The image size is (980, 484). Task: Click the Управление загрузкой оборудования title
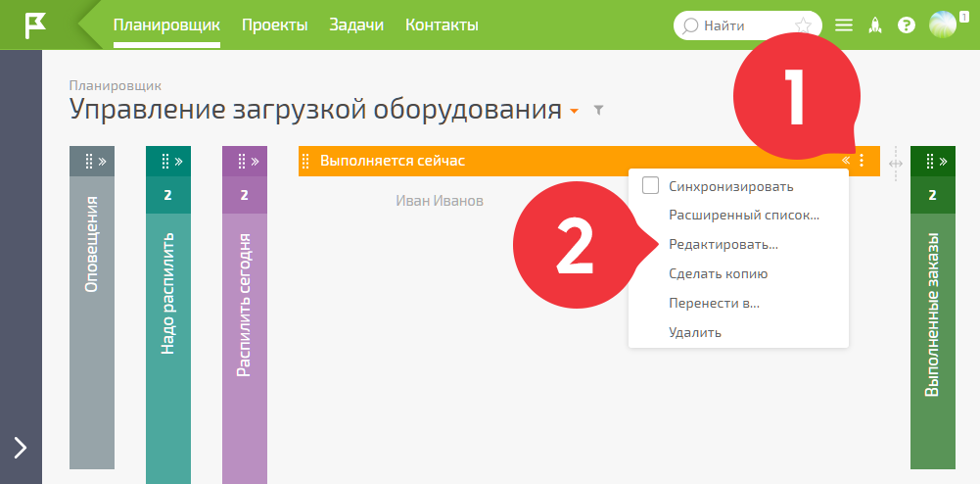(x=315, y=110)
